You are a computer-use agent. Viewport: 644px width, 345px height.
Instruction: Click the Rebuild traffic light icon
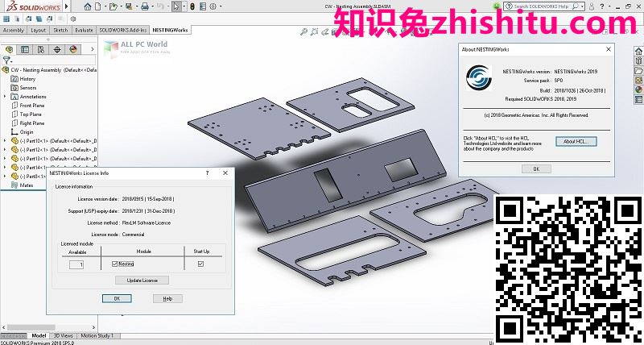[192, 6]
